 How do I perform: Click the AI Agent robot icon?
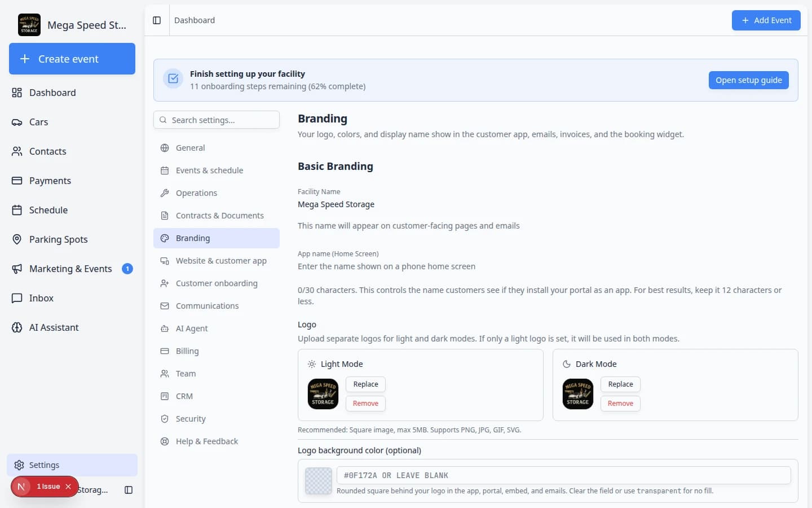[x=165, y=329]
